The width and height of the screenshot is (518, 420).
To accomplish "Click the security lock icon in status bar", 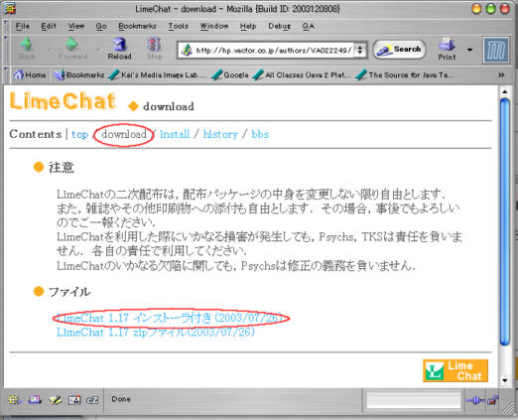I will click(493, 400).
